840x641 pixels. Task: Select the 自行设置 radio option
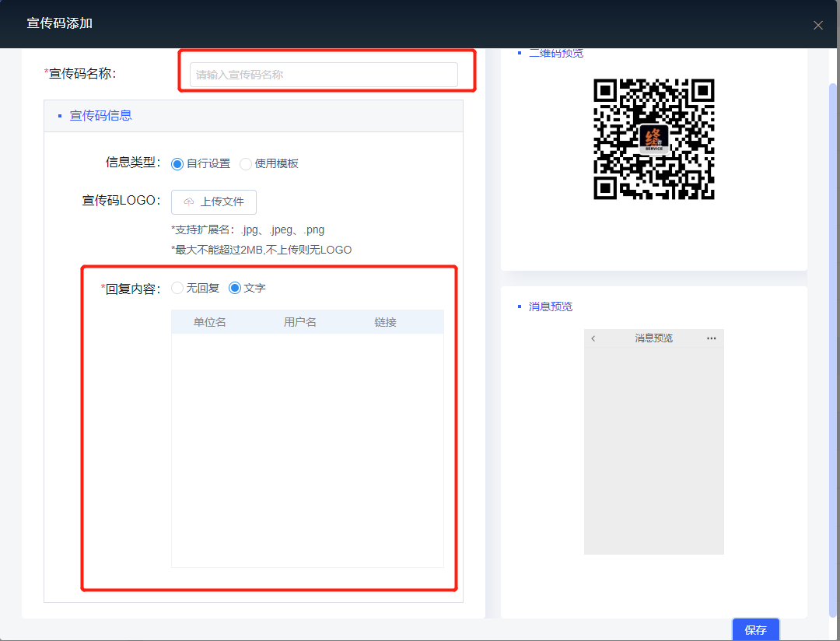pos(201,164)
